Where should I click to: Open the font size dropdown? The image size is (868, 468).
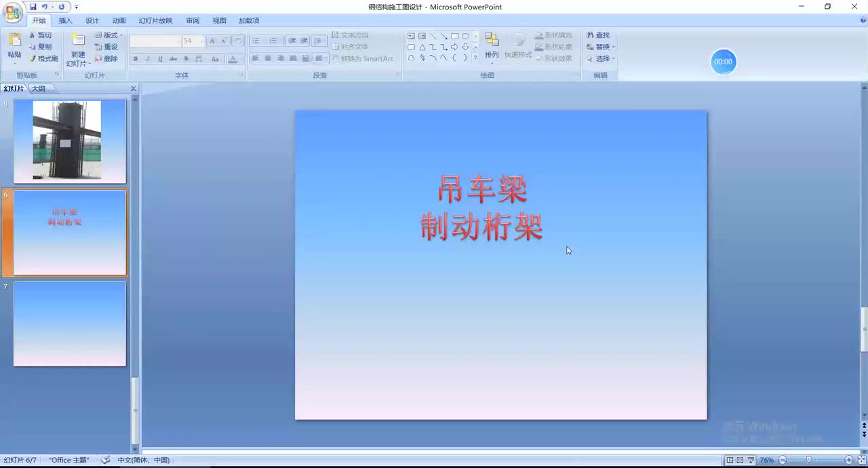click(201, 41)
